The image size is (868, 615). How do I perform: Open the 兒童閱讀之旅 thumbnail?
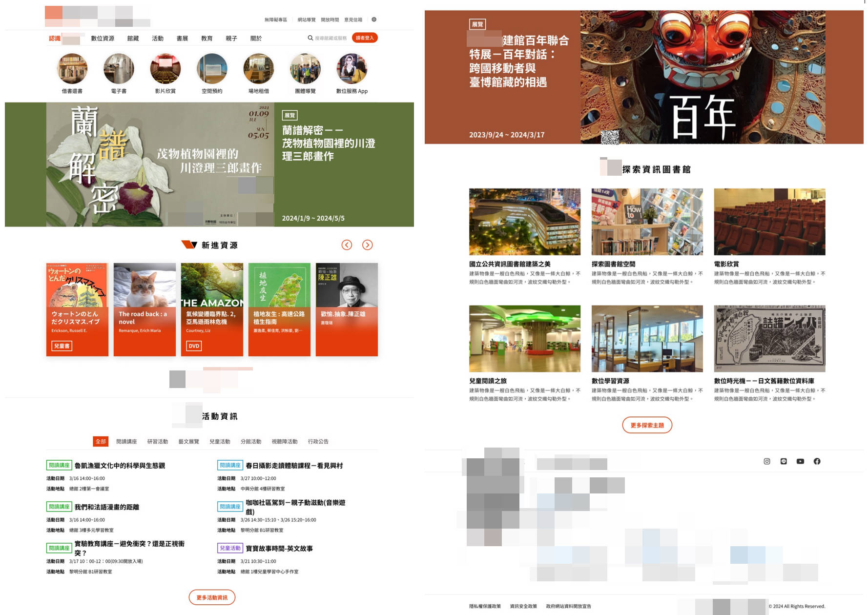coord(525,339)
